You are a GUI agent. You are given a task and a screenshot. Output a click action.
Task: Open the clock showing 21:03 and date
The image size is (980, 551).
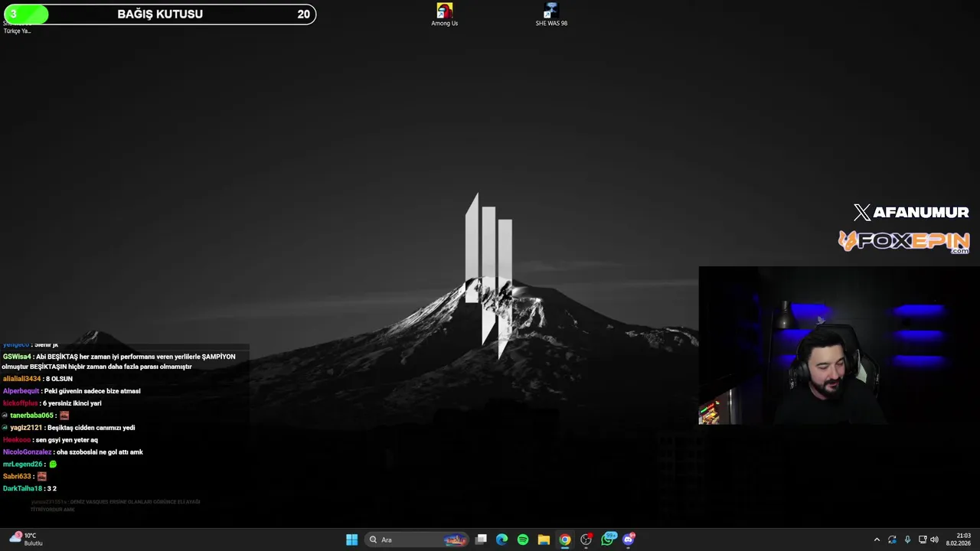coord(959,540)
